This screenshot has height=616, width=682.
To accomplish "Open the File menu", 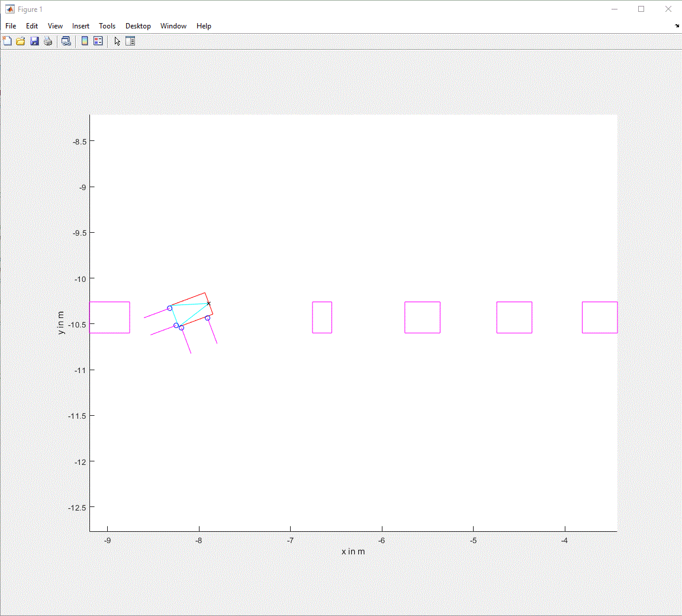I will (x=11, y=26).
